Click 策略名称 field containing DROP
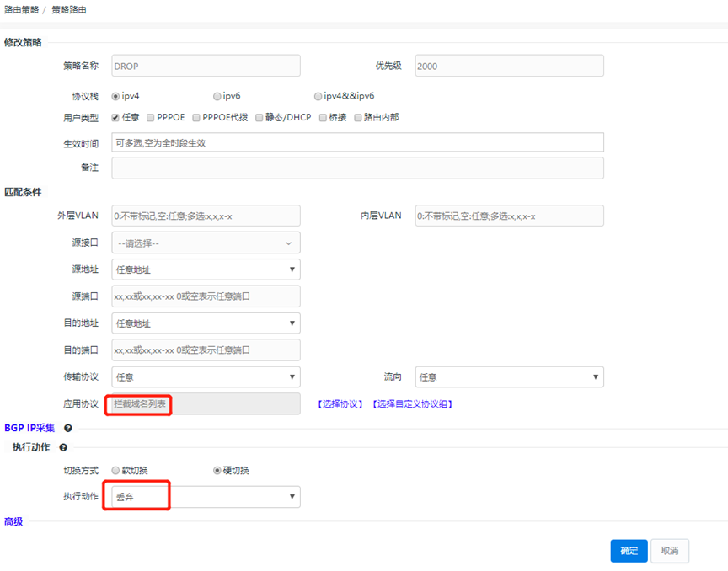Image resolution: width=728 pixels, height=571 pixels. 206,66
